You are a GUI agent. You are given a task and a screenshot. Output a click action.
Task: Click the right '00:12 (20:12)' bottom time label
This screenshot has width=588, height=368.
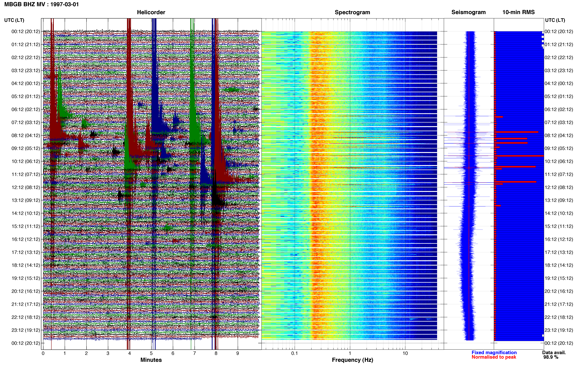click(x=559, y=343)
